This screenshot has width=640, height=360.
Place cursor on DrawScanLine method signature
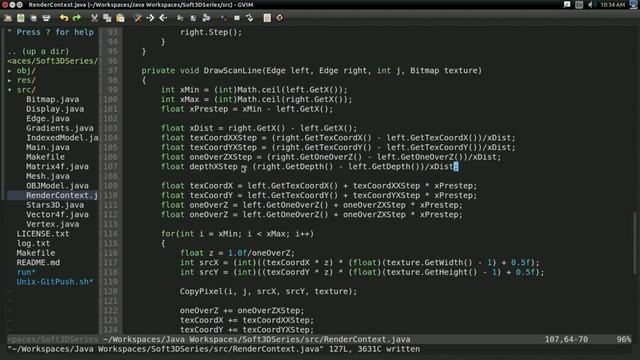click(x=311, y=71)
